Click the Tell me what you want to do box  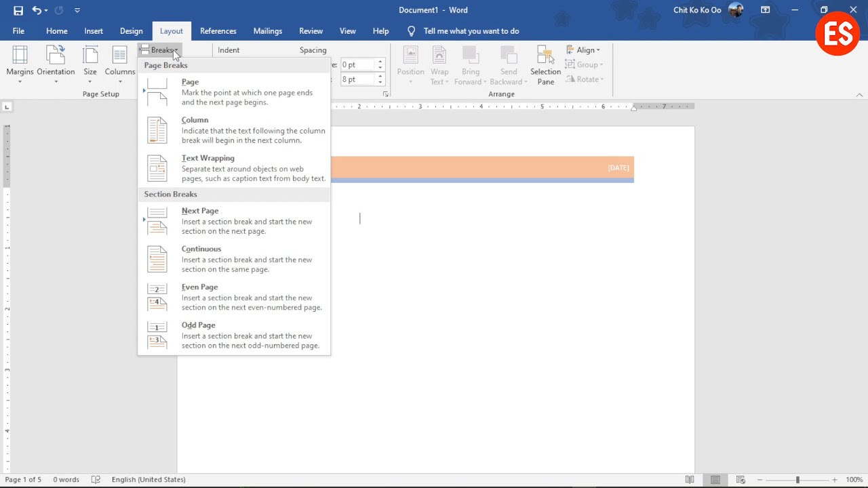tap(471, 31)
